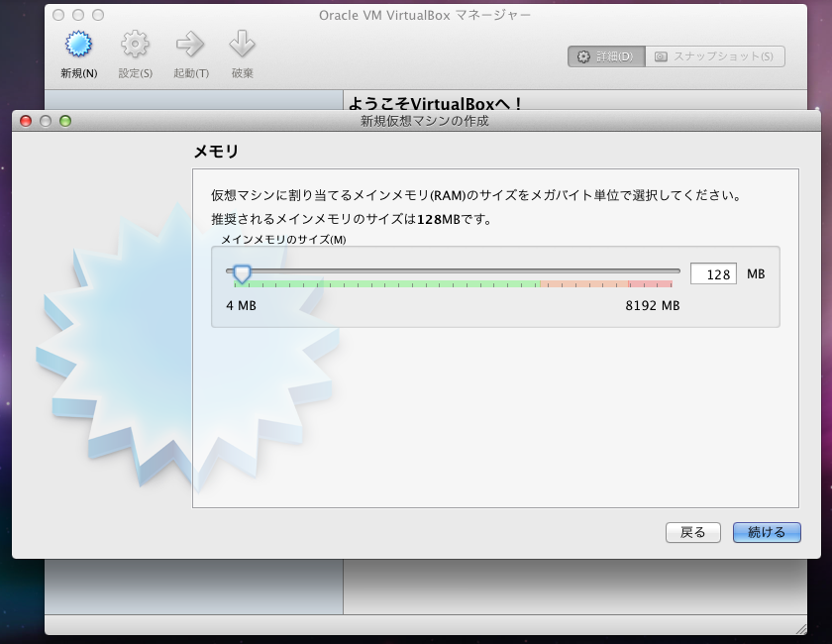The image size is (832, 644).
Task: Click the minimize button of wizard dialog
Action: click(46, 121)
